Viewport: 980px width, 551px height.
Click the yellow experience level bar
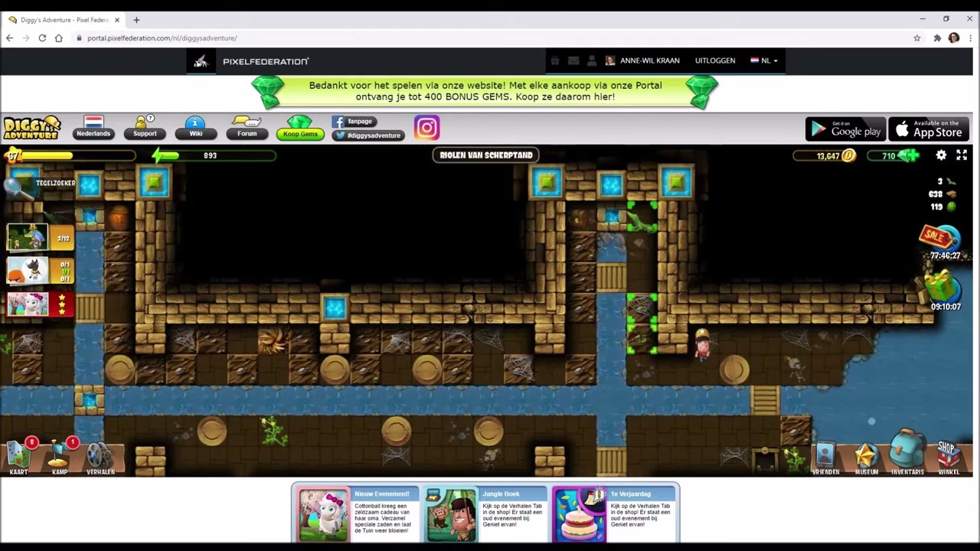coord(70,155)
